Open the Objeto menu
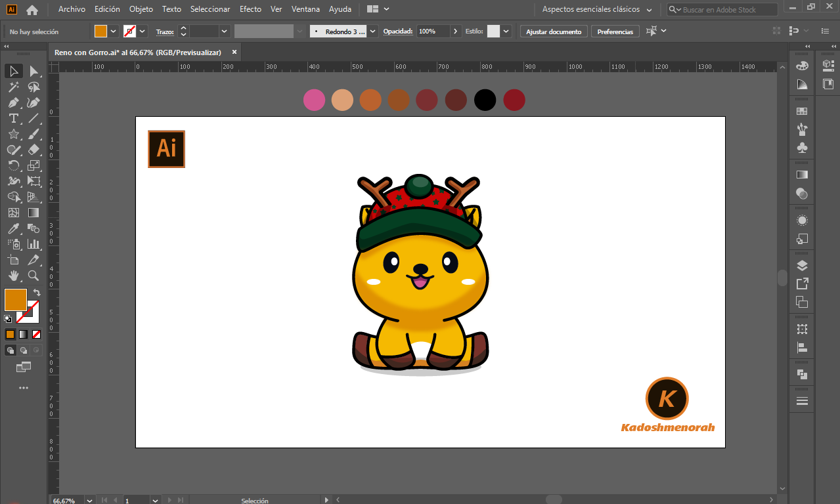The height and width of the screenshot is (504, 840). 141,10
